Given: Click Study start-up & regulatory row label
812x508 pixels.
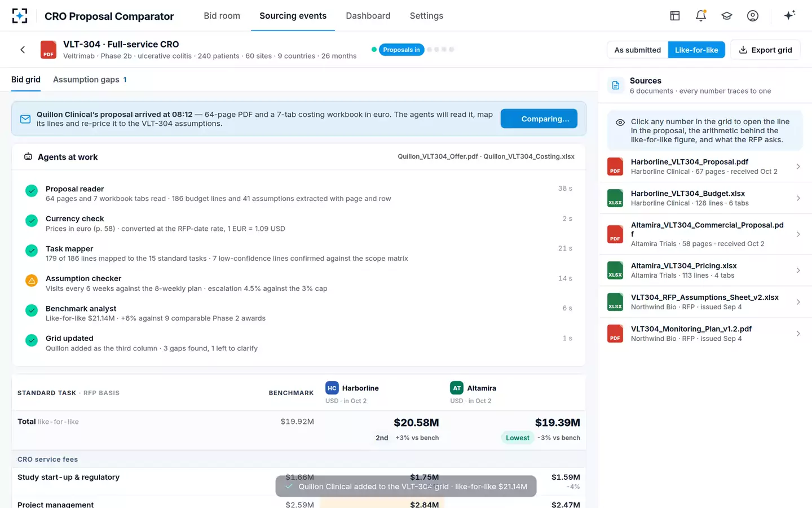Looking at the screenshot, I should (x=68, y=477).
